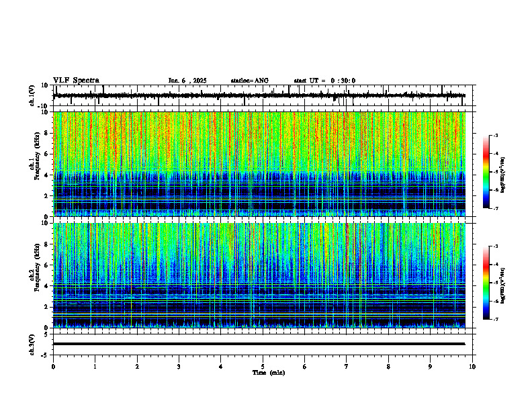This screenshot has width=532, height=411.
Task: Click the "VLF Spectra" plot title
Action: (x=76, y=81)
